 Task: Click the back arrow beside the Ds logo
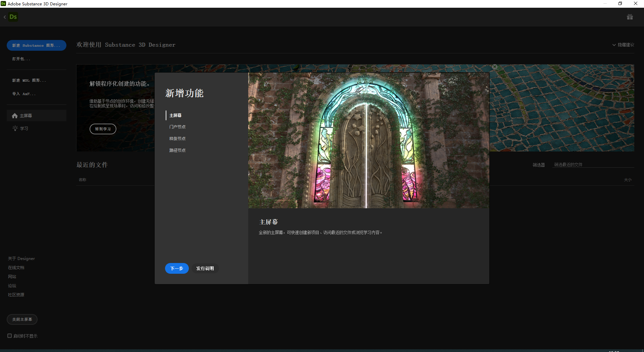click(x=5, y=16)
